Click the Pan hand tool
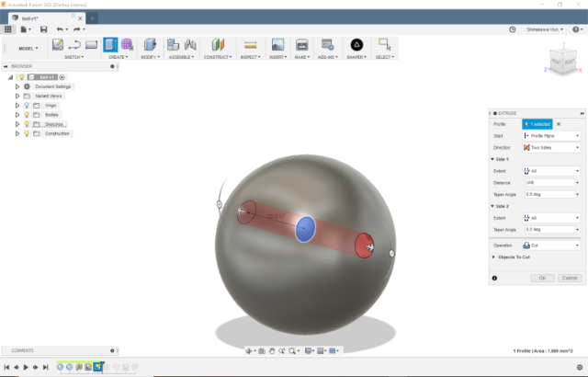 coord(272,351)
